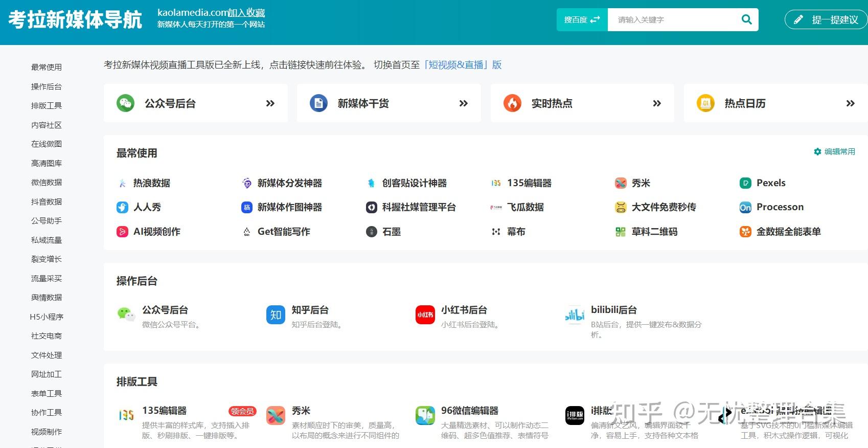The width and height of the screenshot is (868, 448).
Task: Go to 裂变增长 in the sidebar
Action: pos(47,259)
